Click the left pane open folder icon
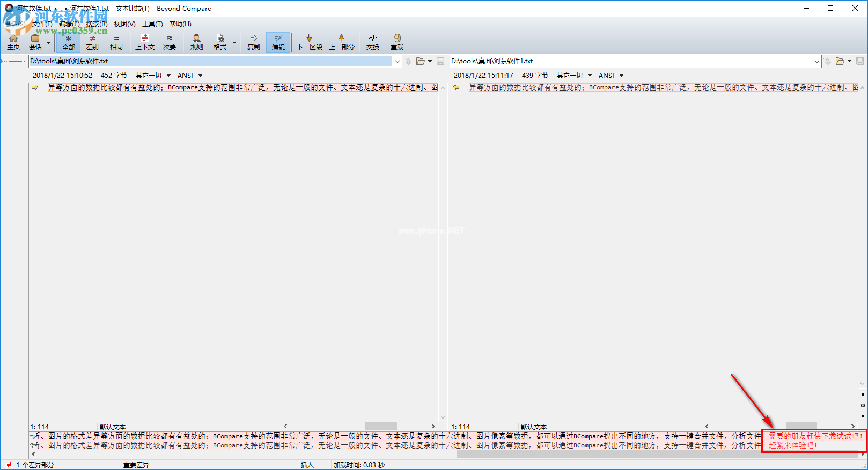 tap(421, 61)
